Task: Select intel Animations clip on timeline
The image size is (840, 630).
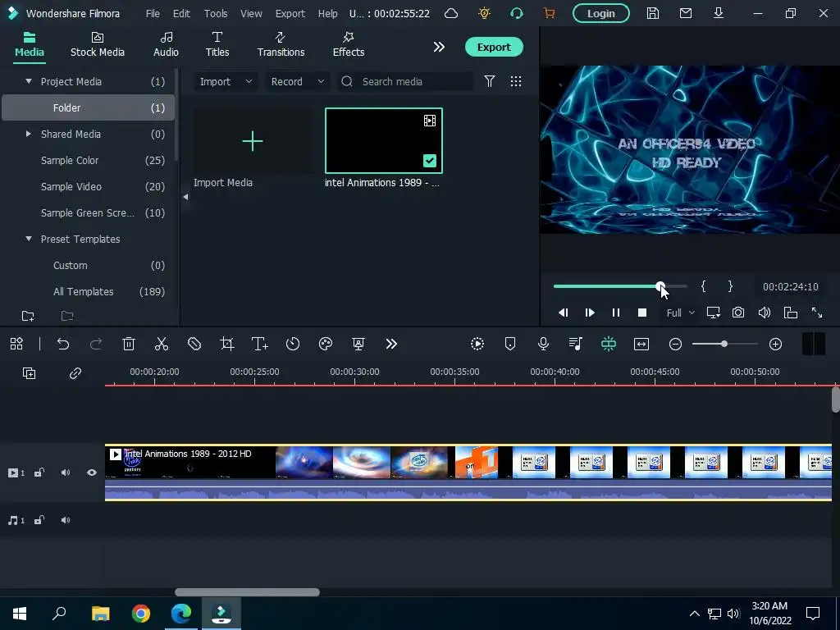Action: [468, 472]
